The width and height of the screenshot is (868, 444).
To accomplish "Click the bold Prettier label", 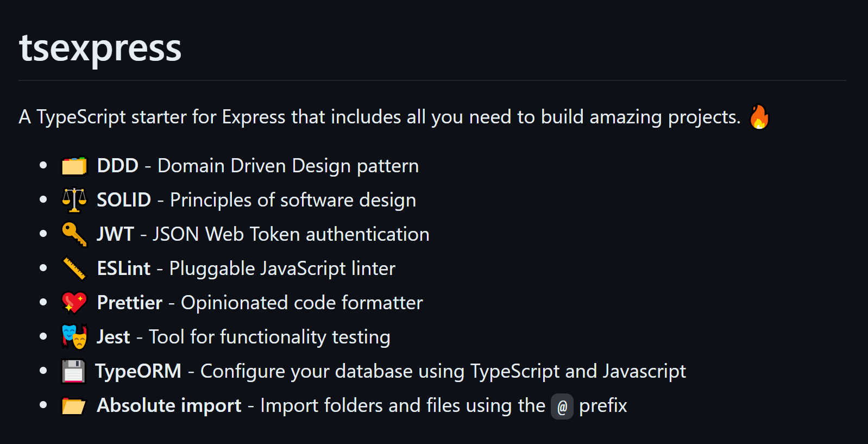I will coord(129,303).
